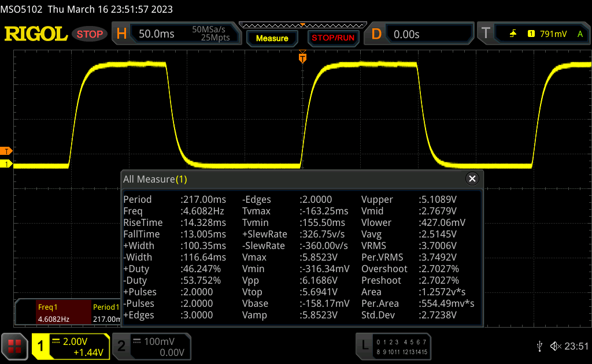This screenshot has width=592, height=364.
Task: Close the All Measure panel
Action: click(472, 179)
